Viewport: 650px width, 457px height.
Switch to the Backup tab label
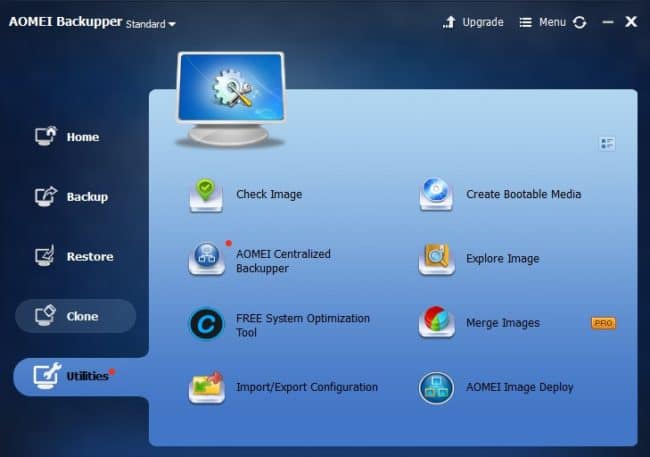pos(87,197)
